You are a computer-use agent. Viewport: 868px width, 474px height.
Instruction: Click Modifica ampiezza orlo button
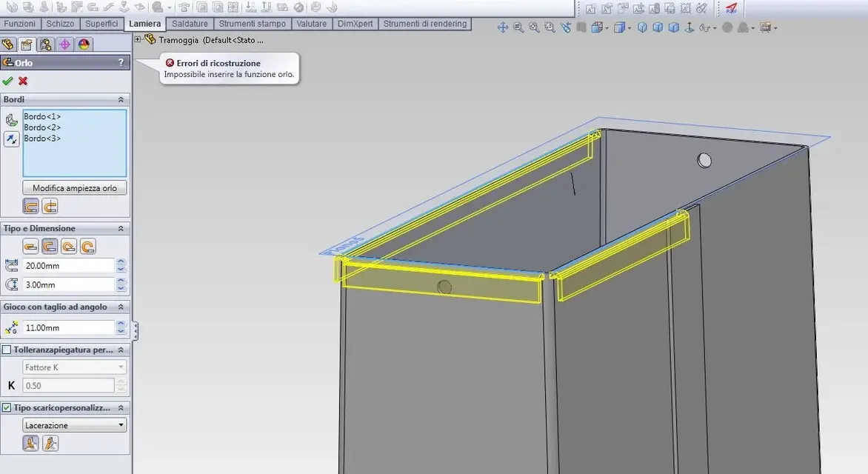point(75,187)
